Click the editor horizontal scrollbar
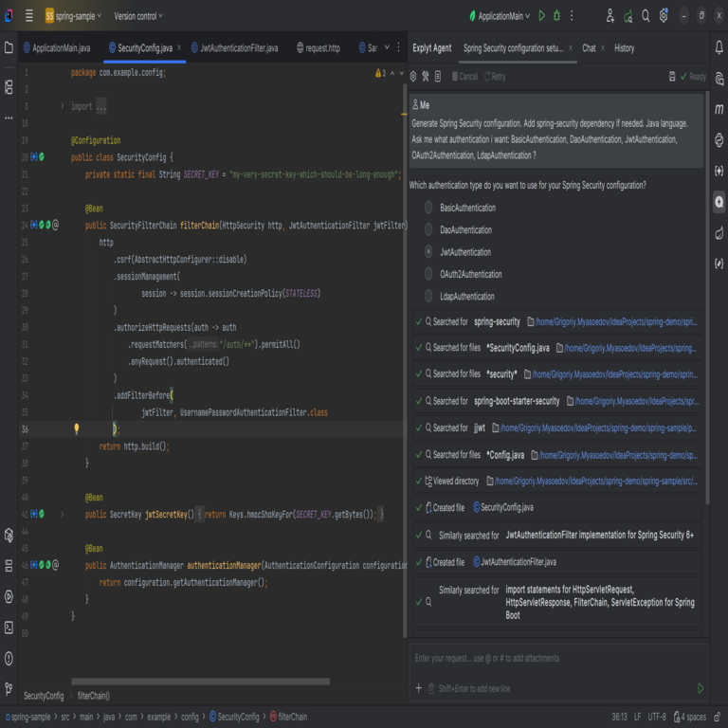728x728 pixels. tap(201, 682)
